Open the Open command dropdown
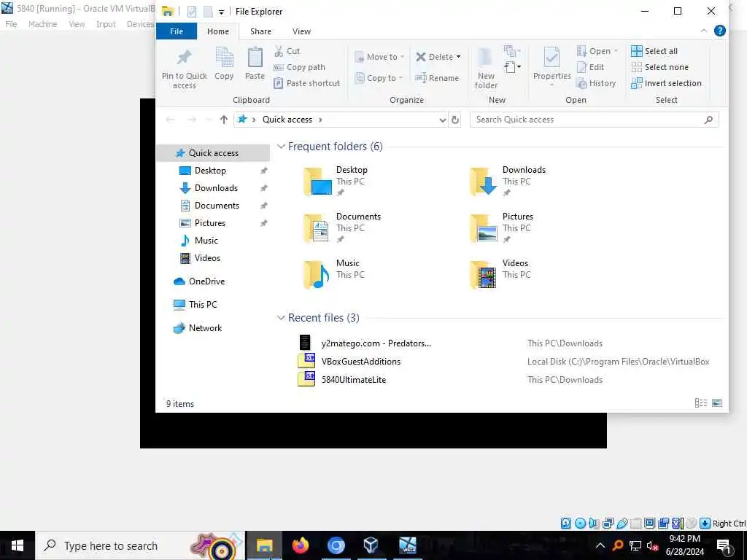 point(616,51)
